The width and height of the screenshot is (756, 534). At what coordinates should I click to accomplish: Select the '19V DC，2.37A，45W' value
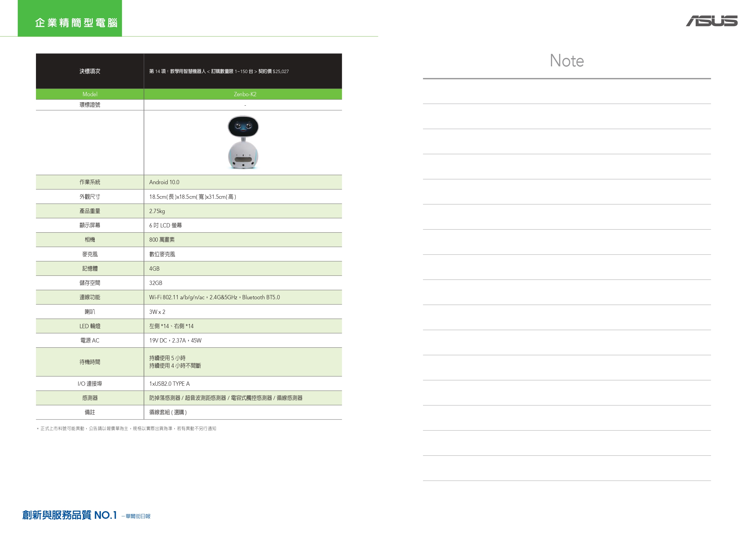[176, 341]
